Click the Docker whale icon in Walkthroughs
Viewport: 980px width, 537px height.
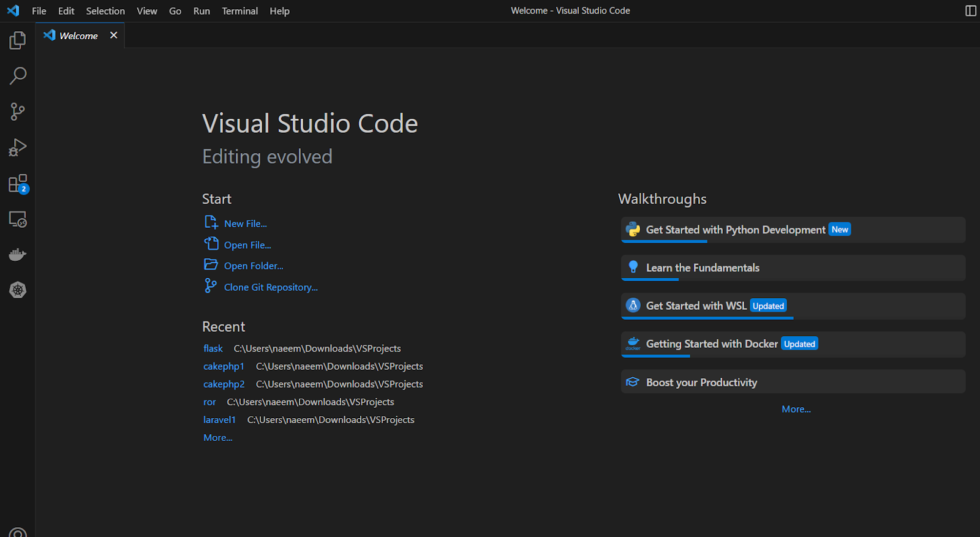click(633, 344)
